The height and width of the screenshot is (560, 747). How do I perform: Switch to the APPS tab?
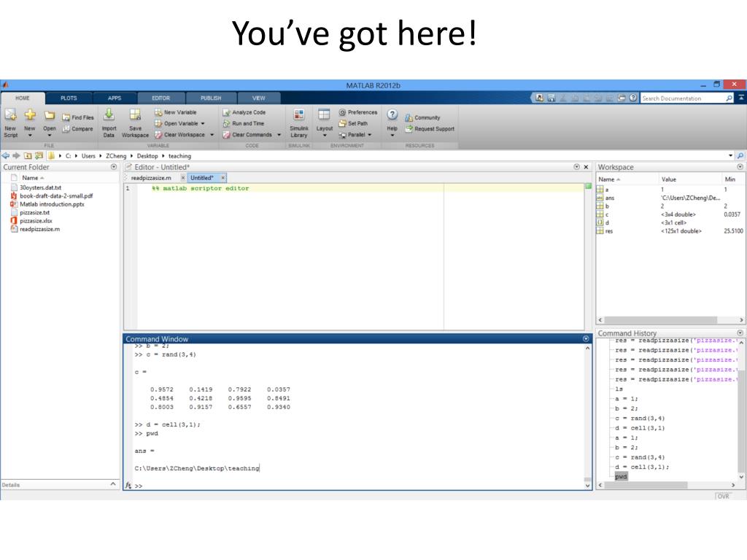point(115,98)
